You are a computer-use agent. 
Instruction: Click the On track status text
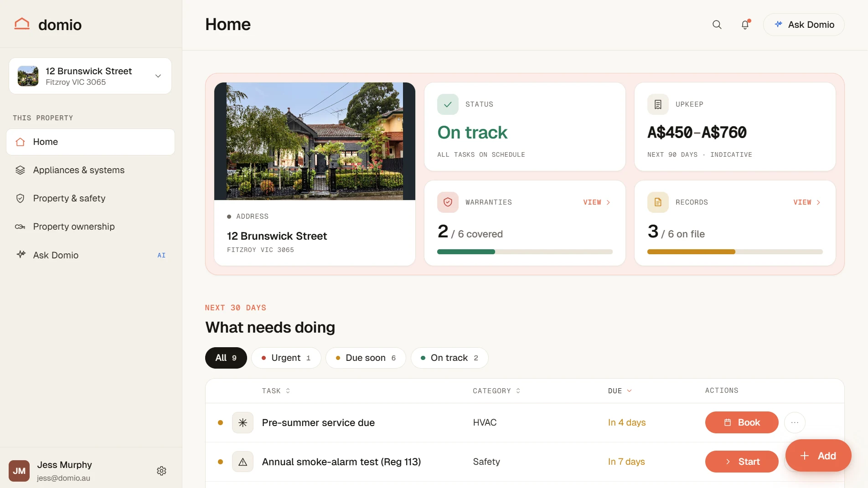(472, 133)
